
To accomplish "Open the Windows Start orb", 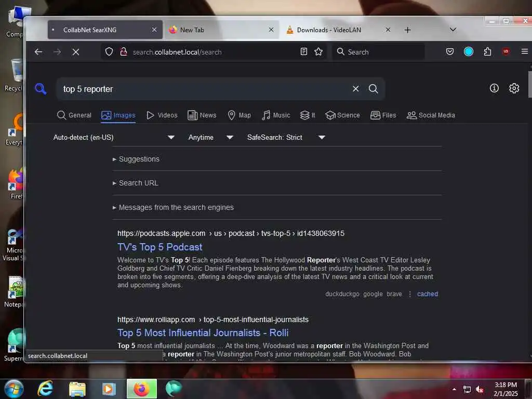I will (14, 389).
